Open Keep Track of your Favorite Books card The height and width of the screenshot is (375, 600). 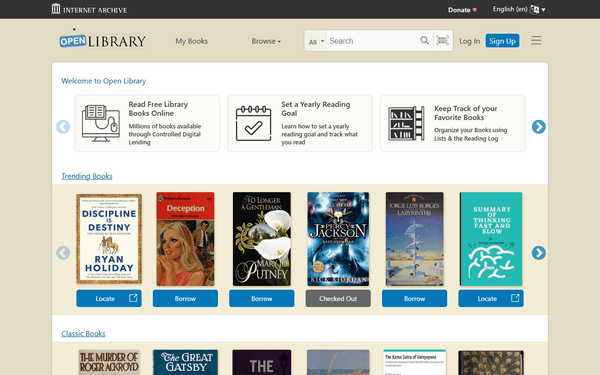point(453,123)
